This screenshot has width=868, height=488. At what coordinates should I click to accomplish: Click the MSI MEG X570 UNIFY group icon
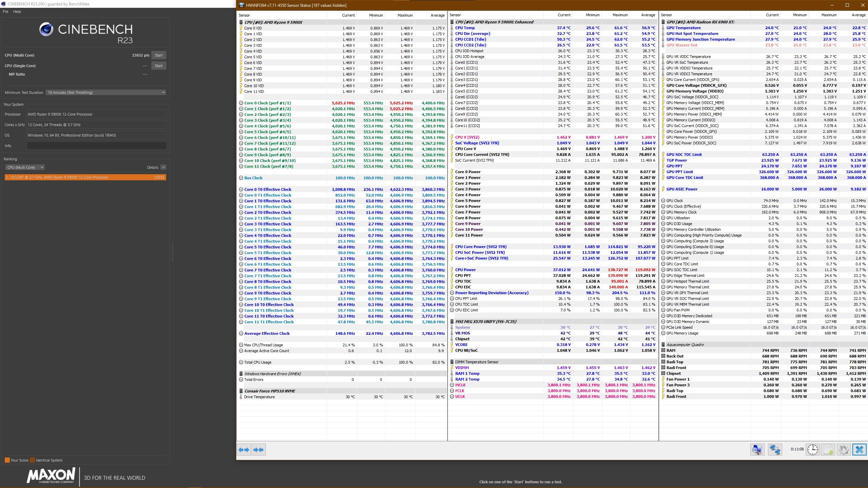coord(452,322)
